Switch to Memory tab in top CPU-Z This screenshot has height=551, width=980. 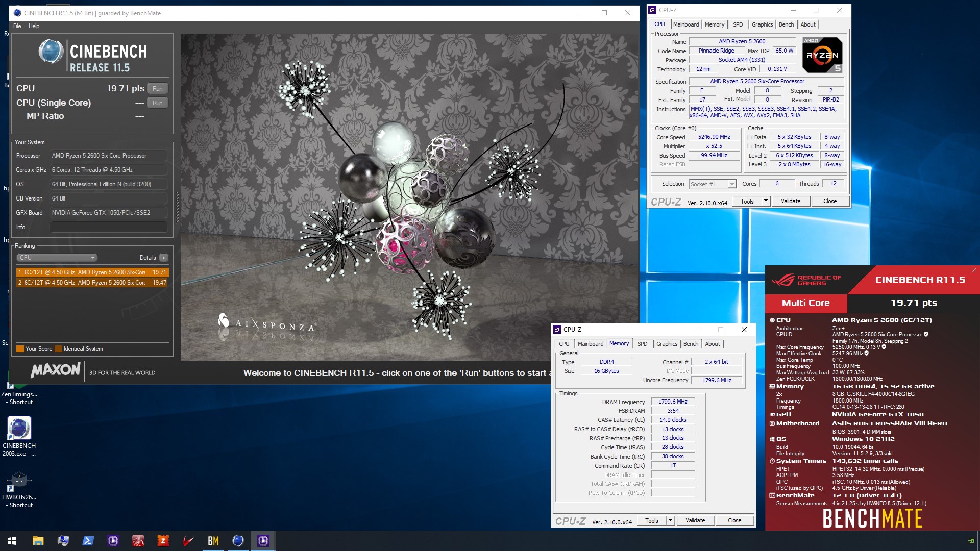[715, 24]
